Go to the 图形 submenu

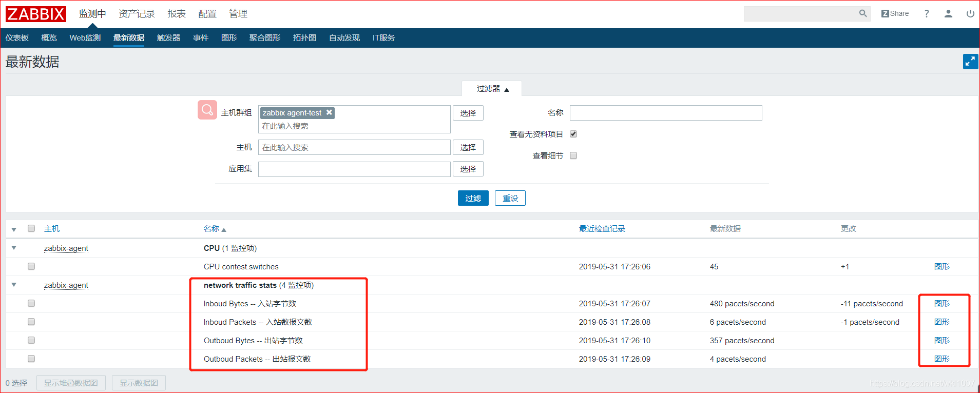tap(229, 38)
